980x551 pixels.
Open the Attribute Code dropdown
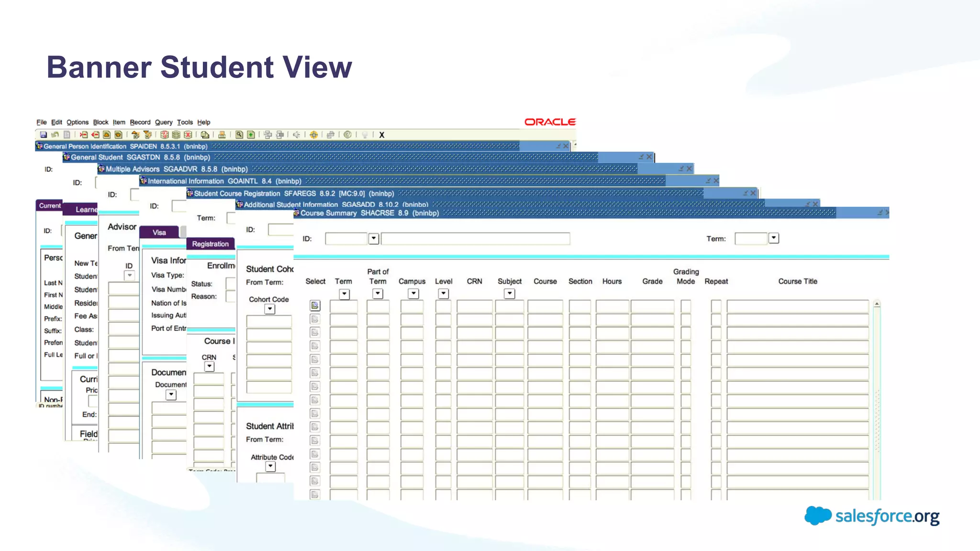270,466
